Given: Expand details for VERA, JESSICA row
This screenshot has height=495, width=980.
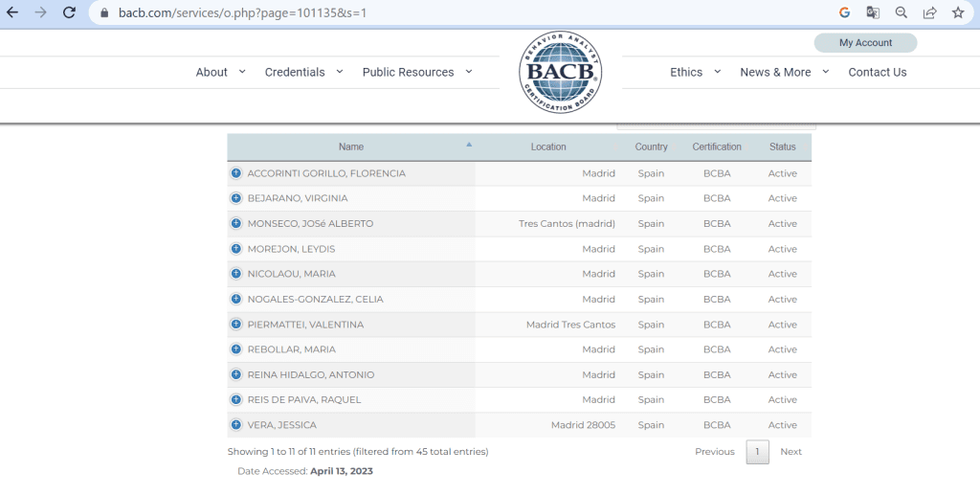Looking at the screenshot, I should tap(235, 425).
